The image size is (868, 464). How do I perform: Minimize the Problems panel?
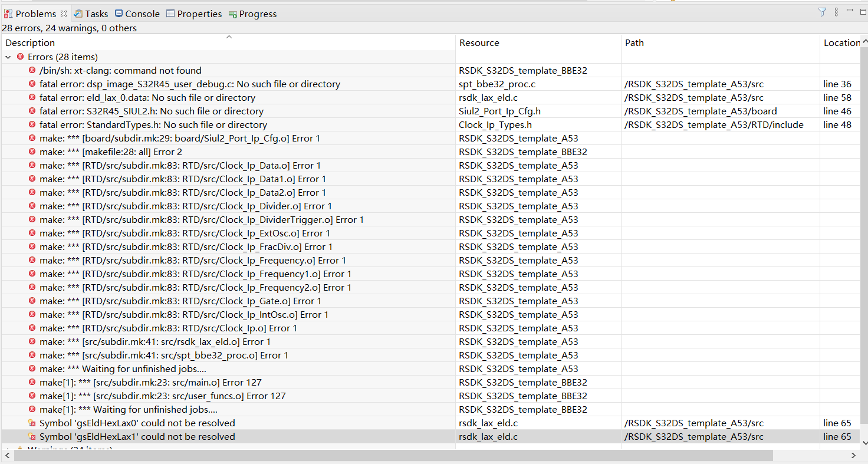850,11
